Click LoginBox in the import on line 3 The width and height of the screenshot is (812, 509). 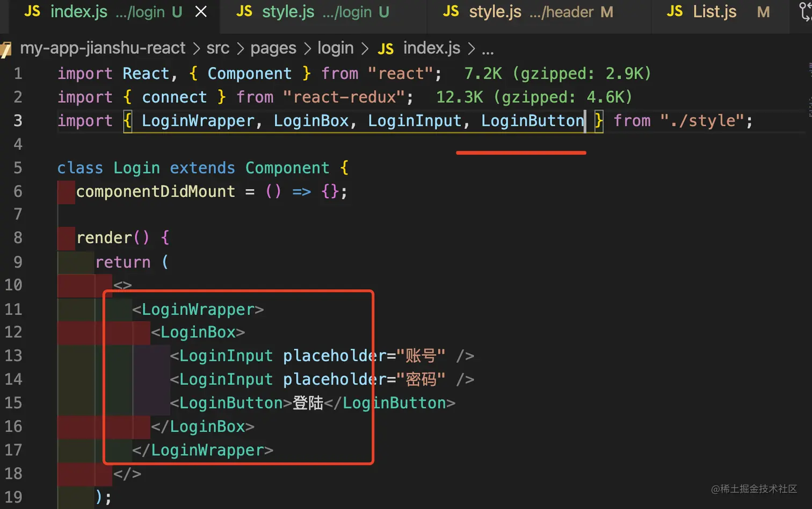(311, 120)
